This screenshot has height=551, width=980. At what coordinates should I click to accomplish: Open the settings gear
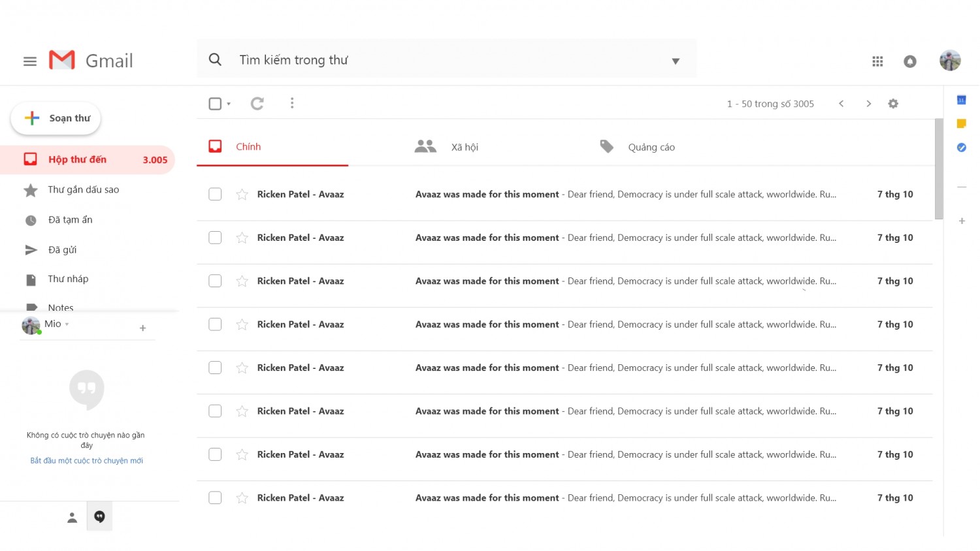point(893,104)
